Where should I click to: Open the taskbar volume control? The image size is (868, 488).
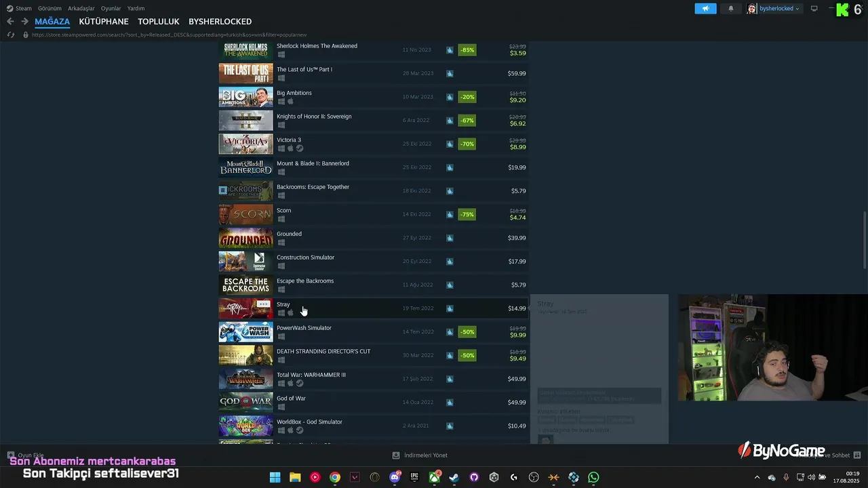pos(811,477)
